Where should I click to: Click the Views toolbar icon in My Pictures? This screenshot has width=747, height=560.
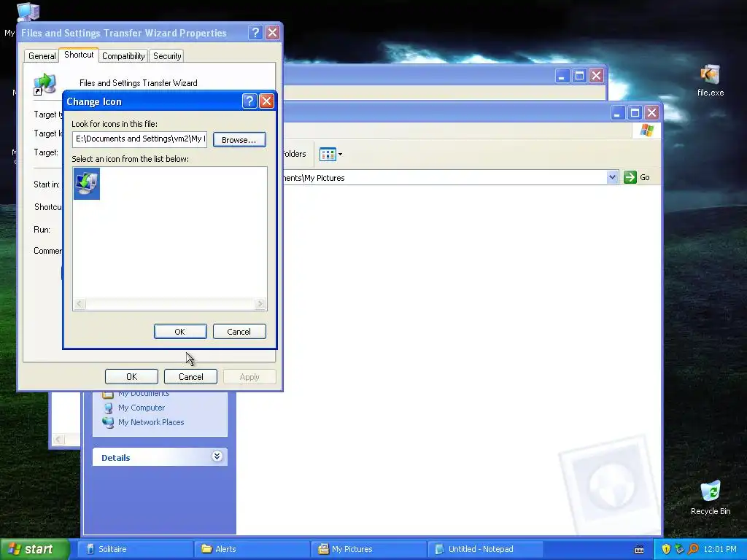pos(328,155)
